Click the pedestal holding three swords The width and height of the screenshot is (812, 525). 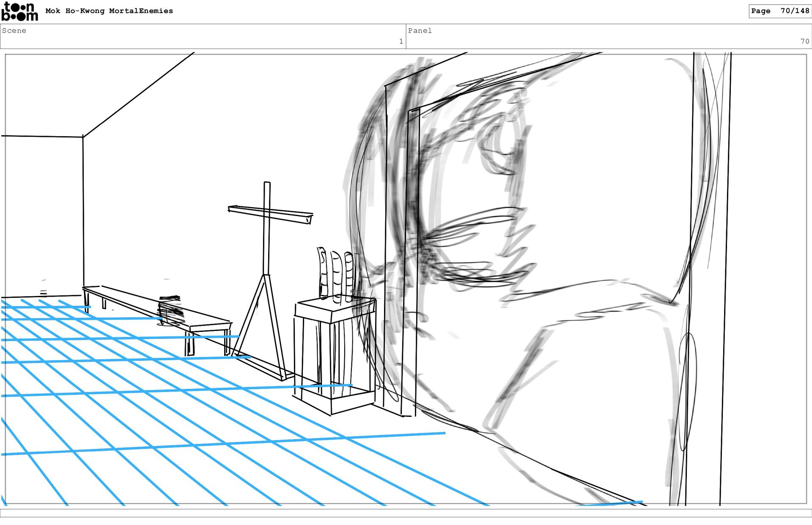[x=334, y=355]
